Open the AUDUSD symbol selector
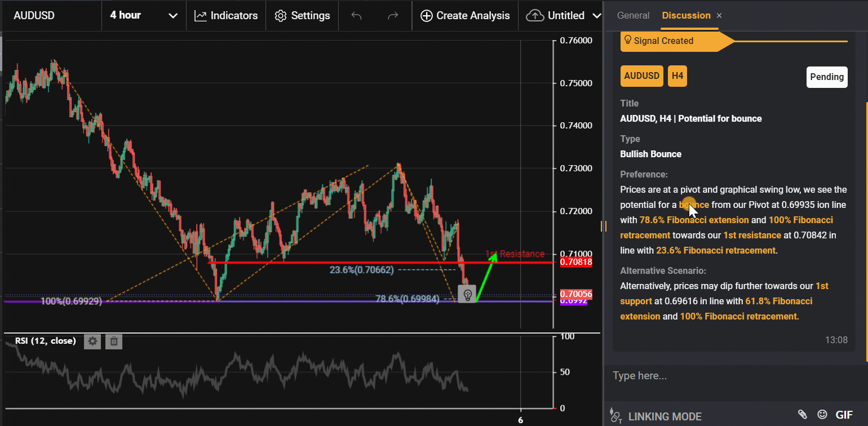This screenshot has height=426, width=868. [x=34, y=15]
